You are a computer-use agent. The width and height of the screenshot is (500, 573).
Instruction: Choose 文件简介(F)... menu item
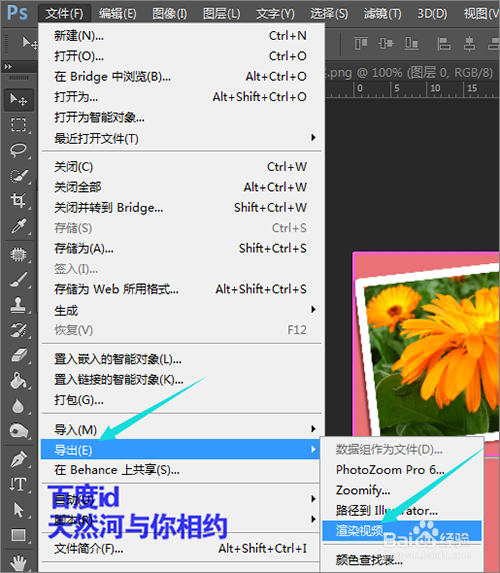181,549
